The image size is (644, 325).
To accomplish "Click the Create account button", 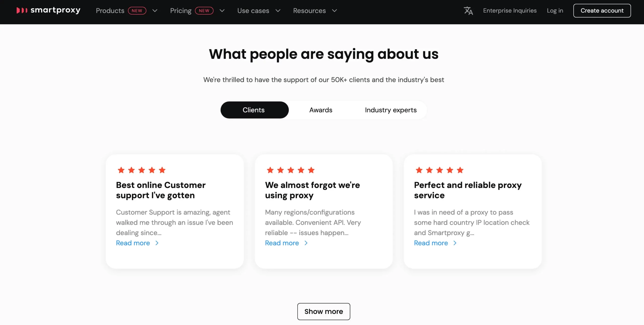I will coord(602,10).
